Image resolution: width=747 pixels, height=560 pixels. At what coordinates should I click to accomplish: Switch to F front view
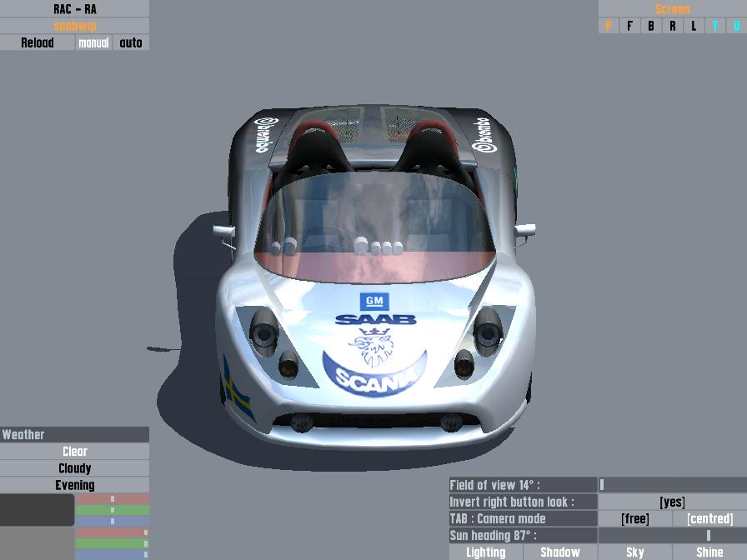(629, 26)
